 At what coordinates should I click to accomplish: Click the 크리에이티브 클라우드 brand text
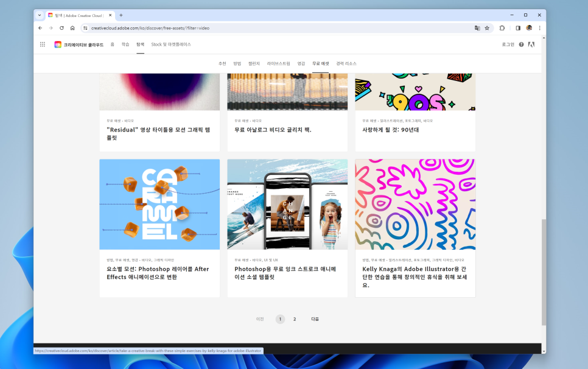pyautogui.click(x=83, y=44)
